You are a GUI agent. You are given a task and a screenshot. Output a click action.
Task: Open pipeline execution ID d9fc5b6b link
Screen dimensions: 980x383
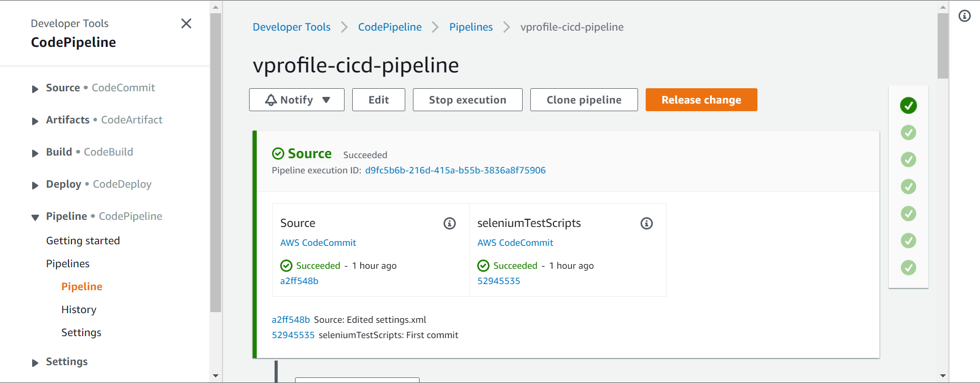[455, 170]
